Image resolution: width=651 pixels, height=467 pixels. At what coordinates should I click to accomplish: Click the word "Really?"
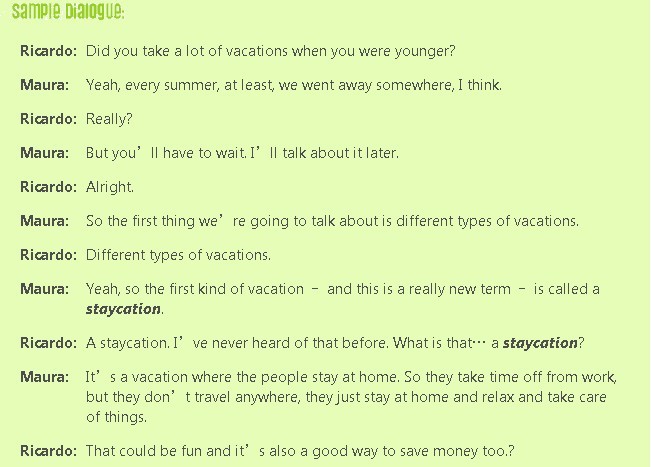pyautogui.click(x=109, y=119)
